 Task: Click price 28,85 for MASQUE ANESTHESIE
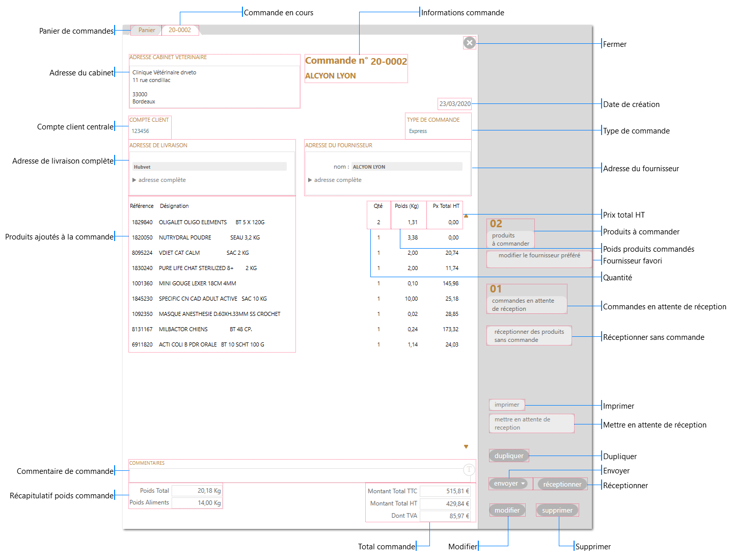[x=452, y=314]
